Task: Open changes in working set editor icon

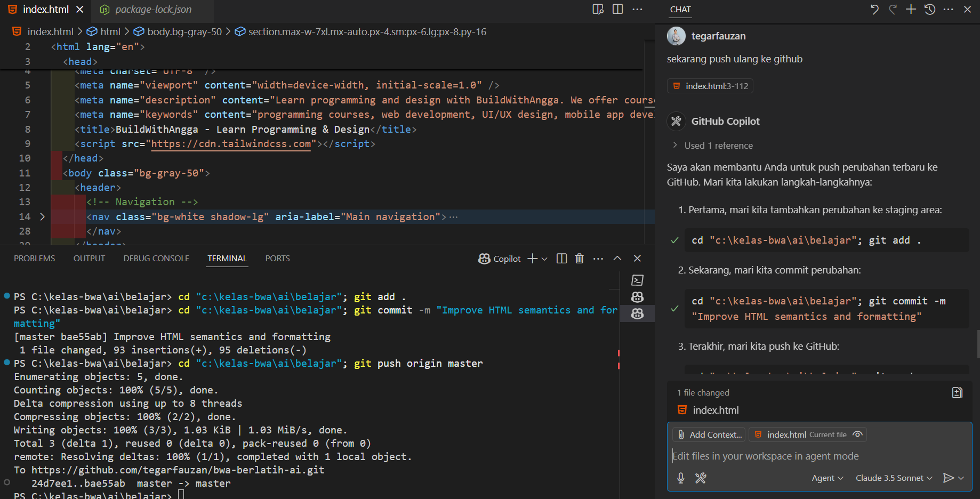Action: pos(957,393)
